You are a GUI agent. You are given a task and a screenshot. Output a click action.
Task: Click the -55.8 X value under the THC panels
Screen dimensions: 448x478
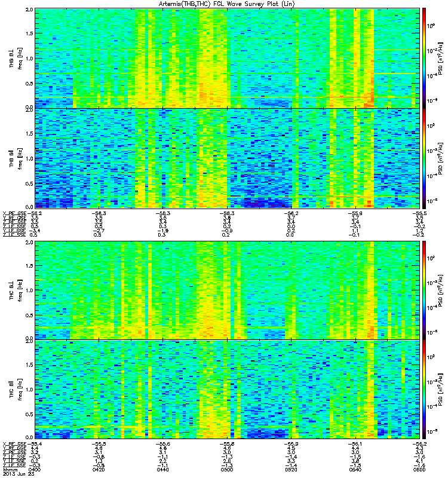(x=227, y=444)
